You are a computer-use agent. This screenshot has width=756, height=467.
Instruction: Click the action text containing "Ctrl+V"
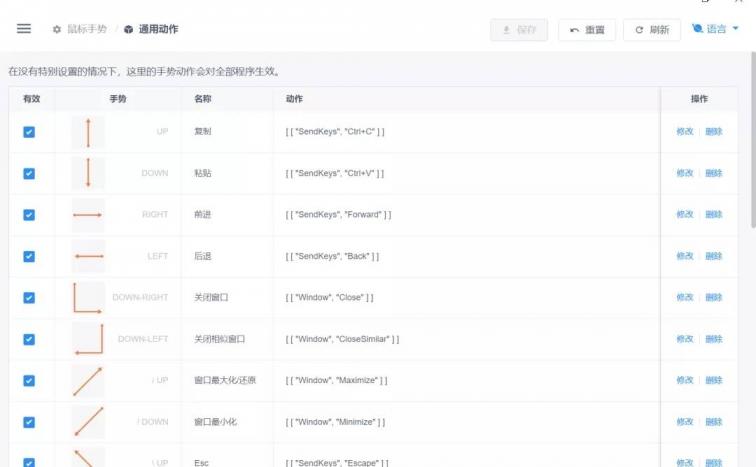point(335,173)
